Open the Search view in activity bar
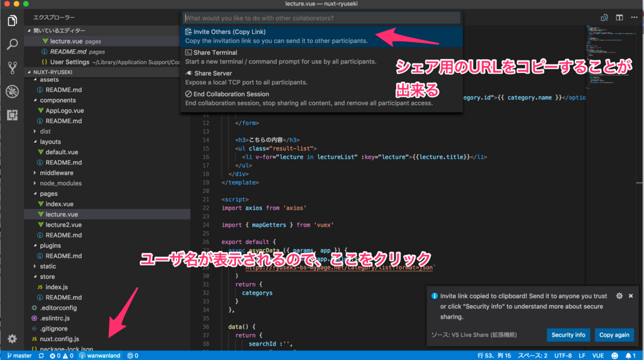The width and height of the screenshot is (644, 360). [13, 44]
